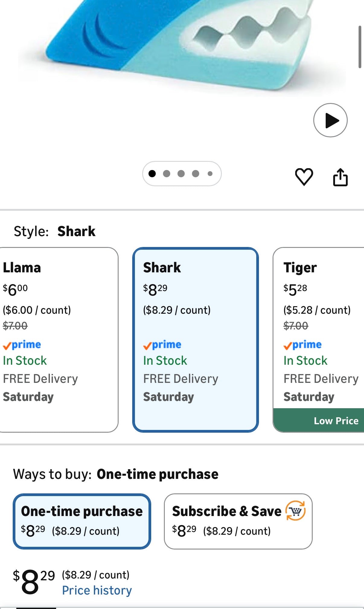Choose One-time purchase option
The height and width of the screenshot is (609, 364).
point(82,521)
